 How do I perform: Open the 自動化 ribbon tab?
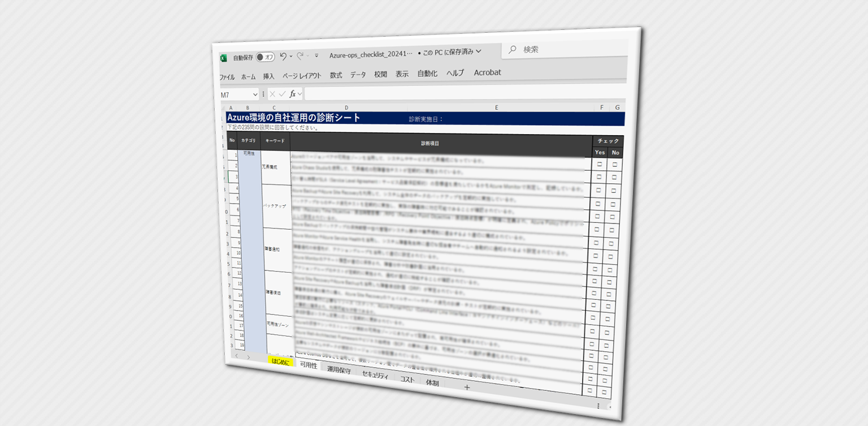coord(427,74)
